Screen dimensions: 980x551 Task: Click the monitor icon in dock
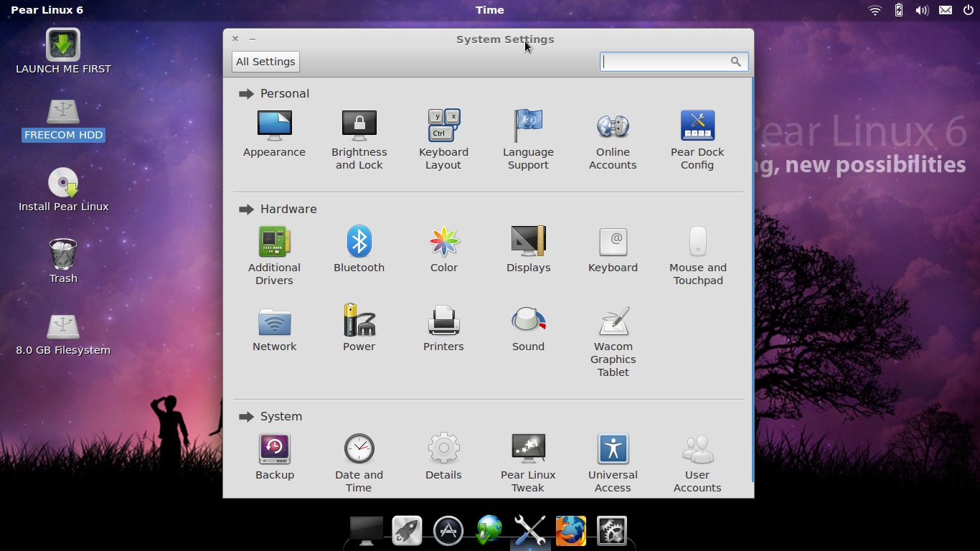(x=366, y=531)
